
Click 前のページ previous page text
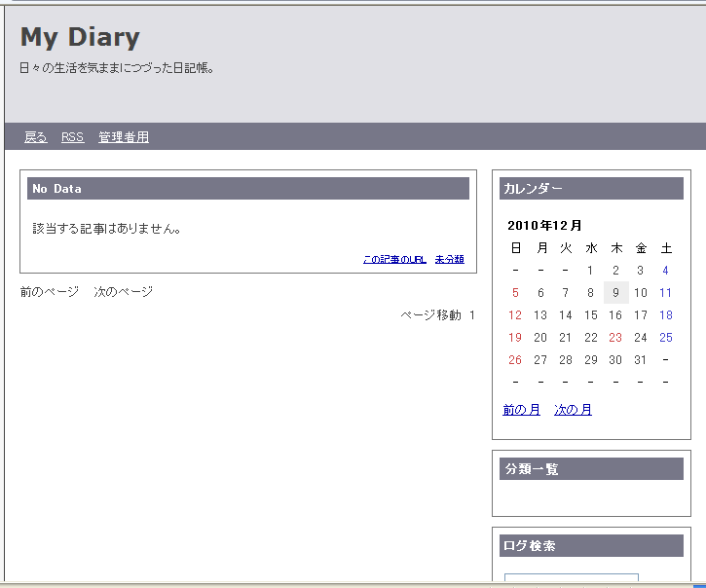(49, 292)
